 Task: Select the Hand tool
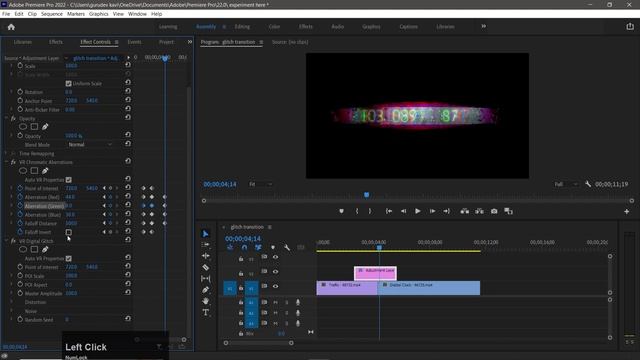(x=205, y=301)
